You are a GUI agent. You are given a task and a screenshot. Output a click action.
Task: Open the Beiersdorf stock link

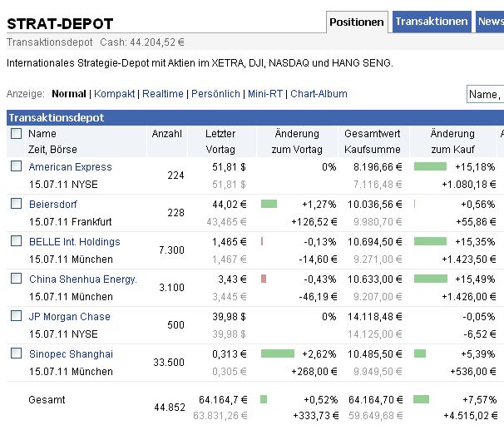click(x=53, y=205)
